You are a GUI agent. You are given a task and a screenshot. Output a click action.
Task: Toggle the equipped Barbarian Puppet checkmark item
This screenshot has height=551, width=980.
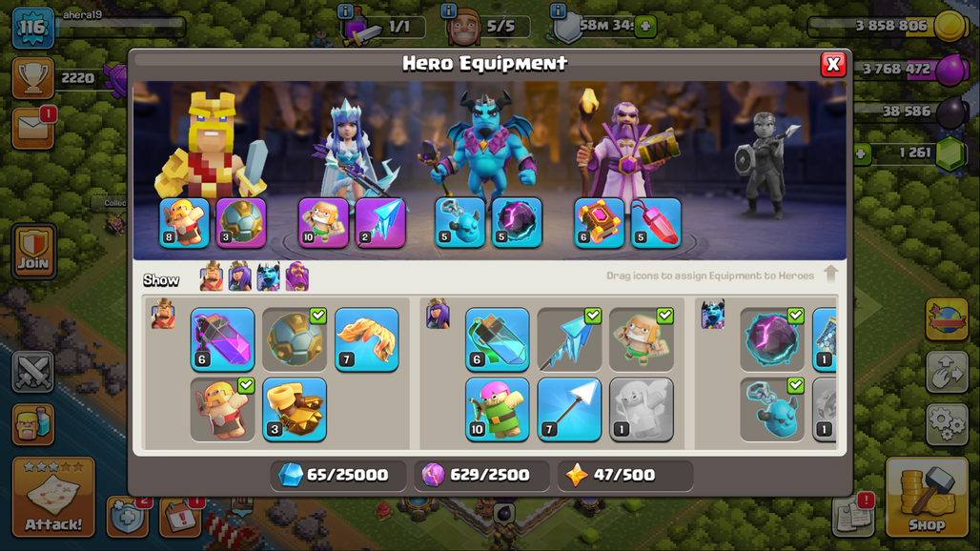pyautogui.click(x=222, y=409)
